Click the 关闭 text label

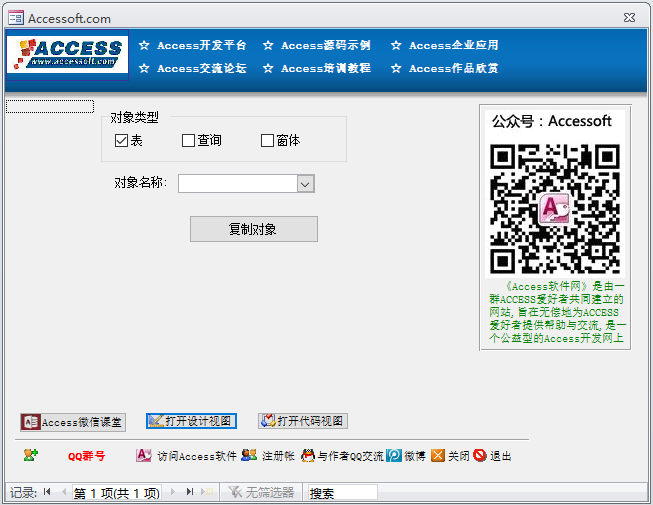(459, 456)
